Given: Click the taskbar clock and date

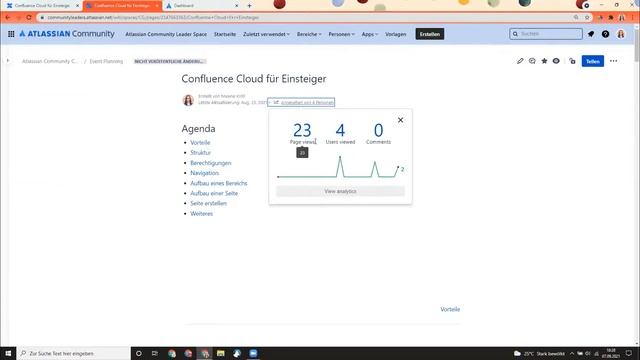Looking at the screenshot, I should [611, 353].
